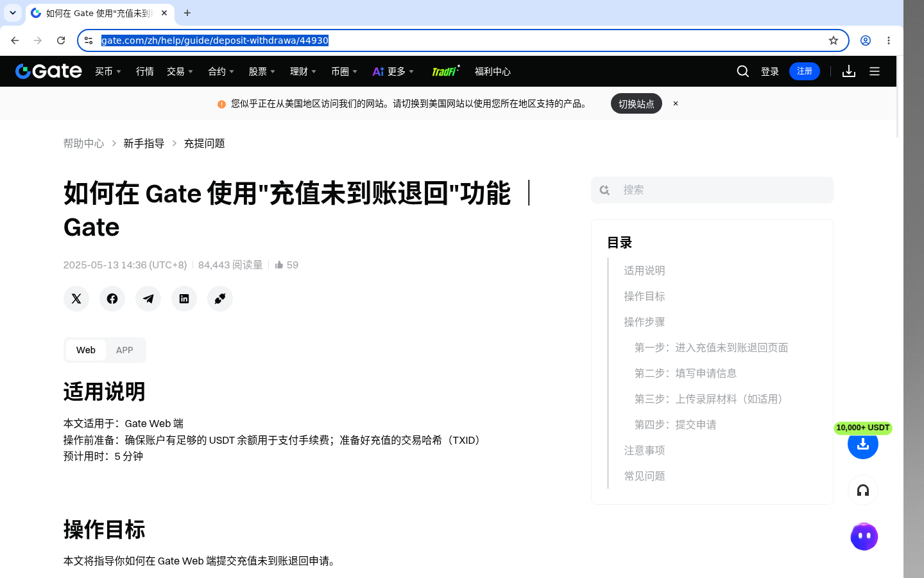This screenshot has height=578, width=924.
Task: Jump to 操作步骤 in table of contents
Action: coord(644,322)
